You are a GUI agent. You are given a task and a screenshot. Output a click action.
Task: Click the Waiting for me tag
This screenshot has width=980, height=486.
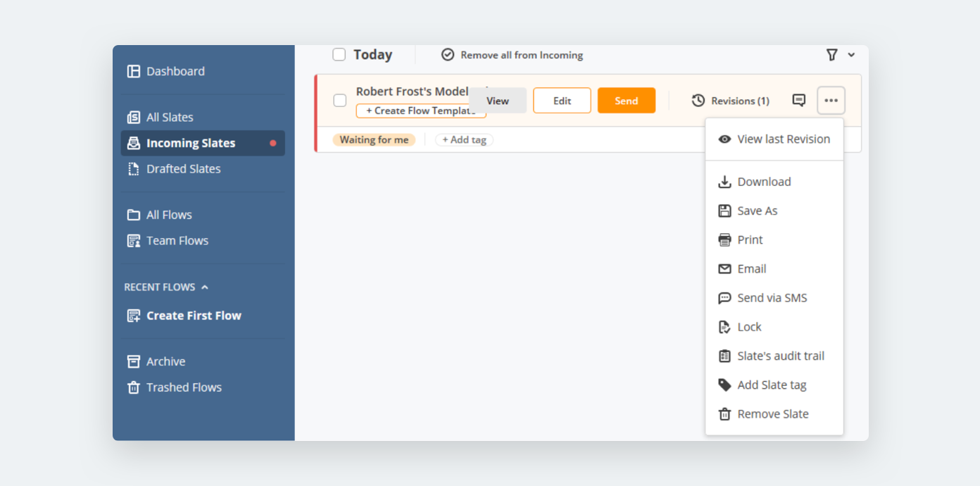(374, 139)
